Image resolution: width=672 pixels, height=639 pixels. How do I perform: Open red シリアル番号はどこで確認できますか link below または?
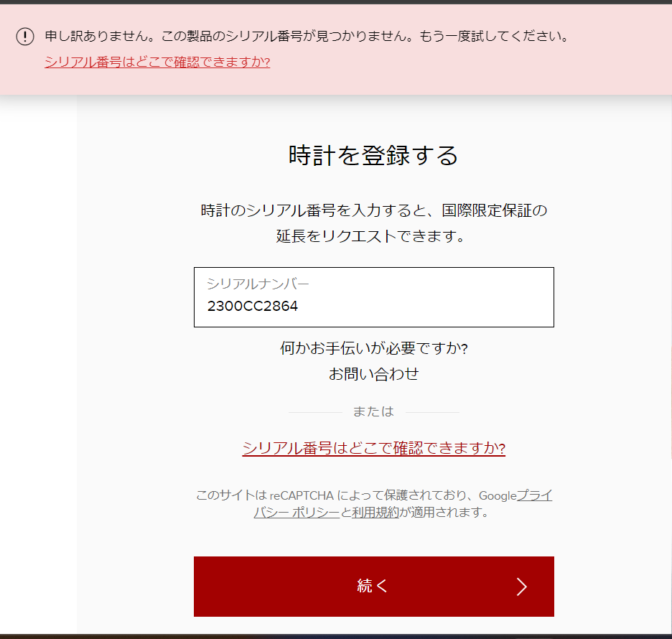[x=373, y=449]
